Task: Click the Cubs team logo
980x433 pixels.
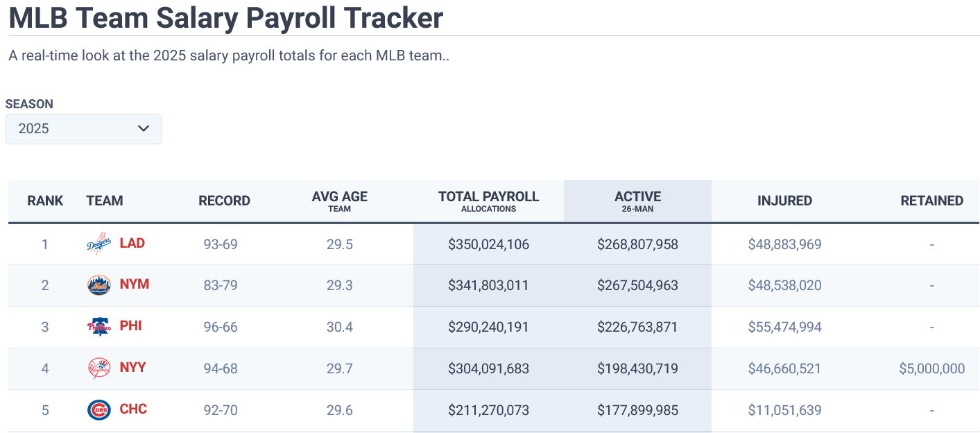Action: (98, 410)
